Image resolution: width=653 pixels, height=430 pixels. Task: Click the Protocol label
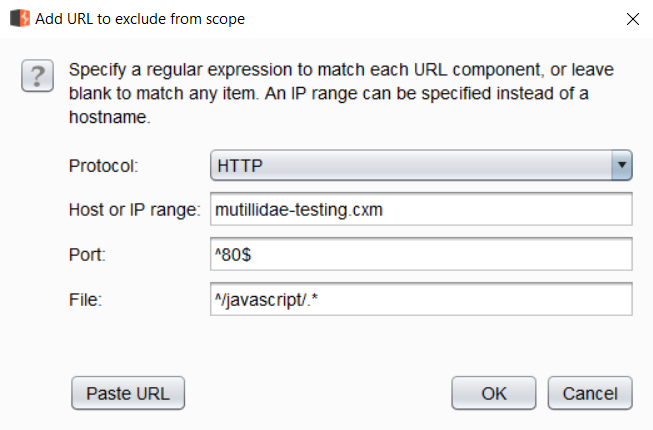click(103, 164)
